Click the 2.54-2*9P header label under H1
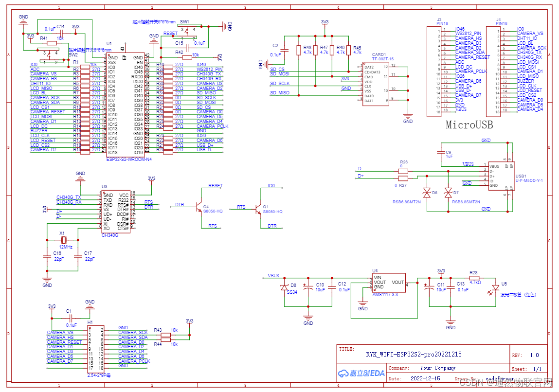 click(99, 375)
